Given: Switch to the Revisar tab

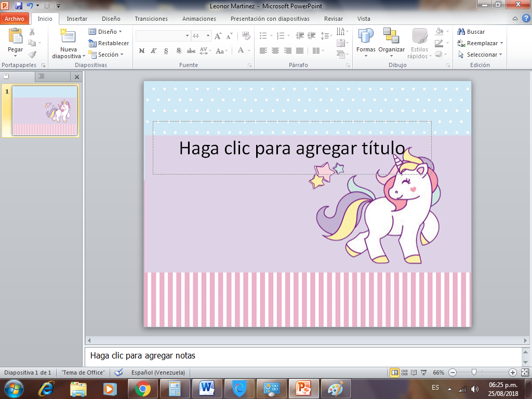Looking at the screenshot, I should pyautogui.click(x=333, y=19).
